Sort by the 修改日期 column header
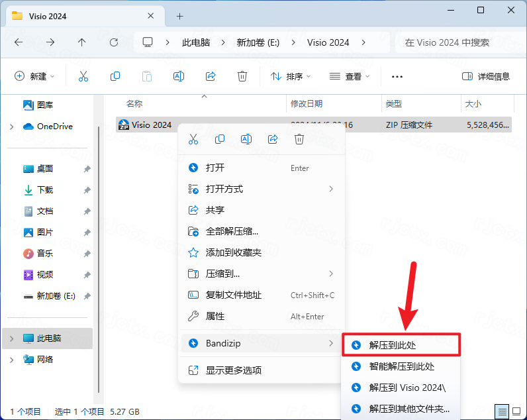 (x=306, y=104)
